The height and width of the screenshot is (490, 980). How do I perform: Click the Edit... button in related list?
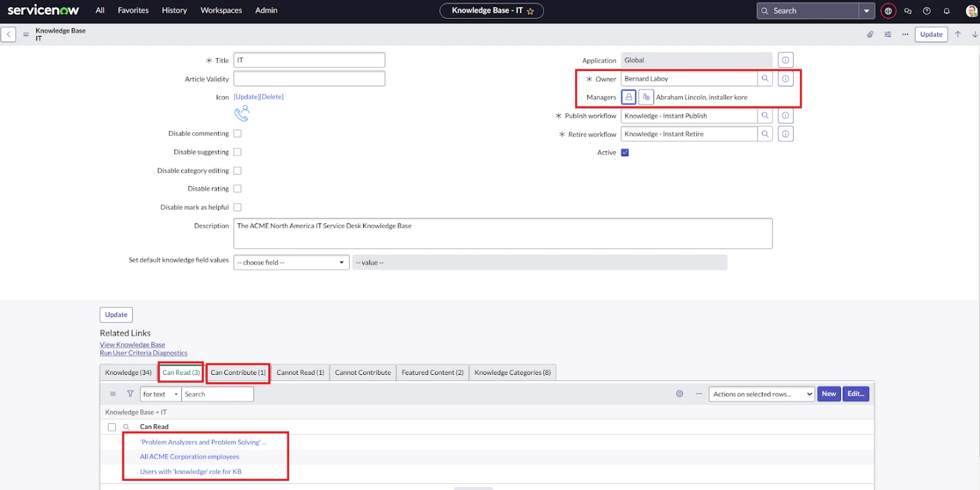pyautogui.click(x=856, y=394)
